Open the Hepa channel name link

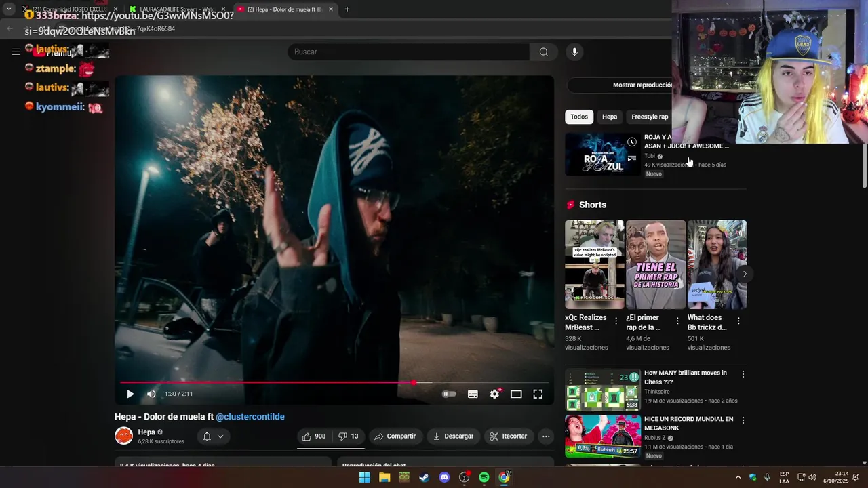pos(146,432)
